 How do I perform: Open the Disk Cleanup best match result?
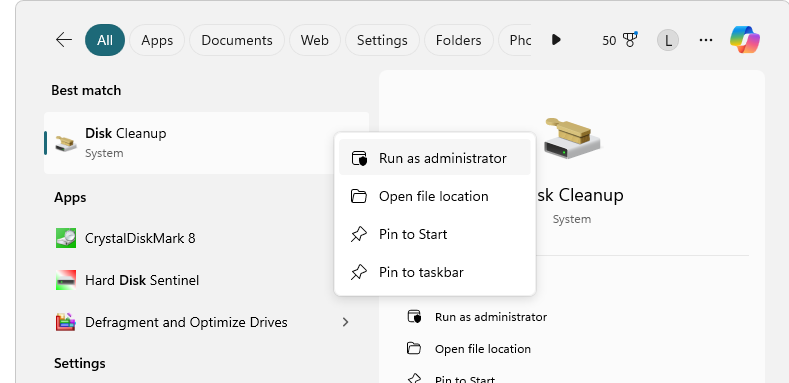pyautogui.click(x=206, y=143)
